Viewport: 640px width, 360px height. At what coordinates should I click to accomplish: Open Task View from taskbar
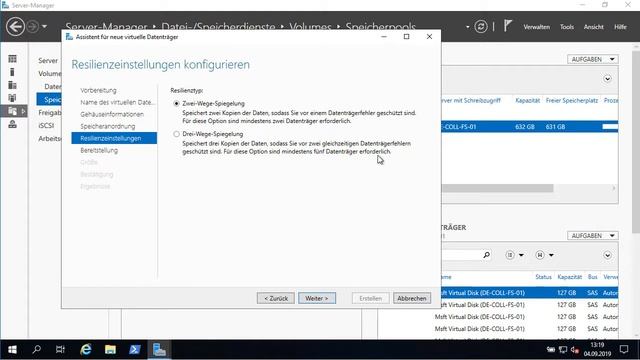coord(60,350)
